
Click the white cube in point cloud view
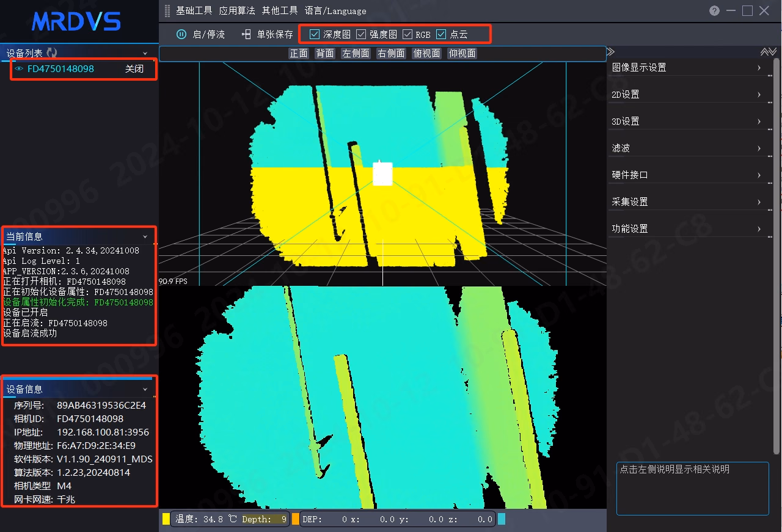(x=382, y=173)
